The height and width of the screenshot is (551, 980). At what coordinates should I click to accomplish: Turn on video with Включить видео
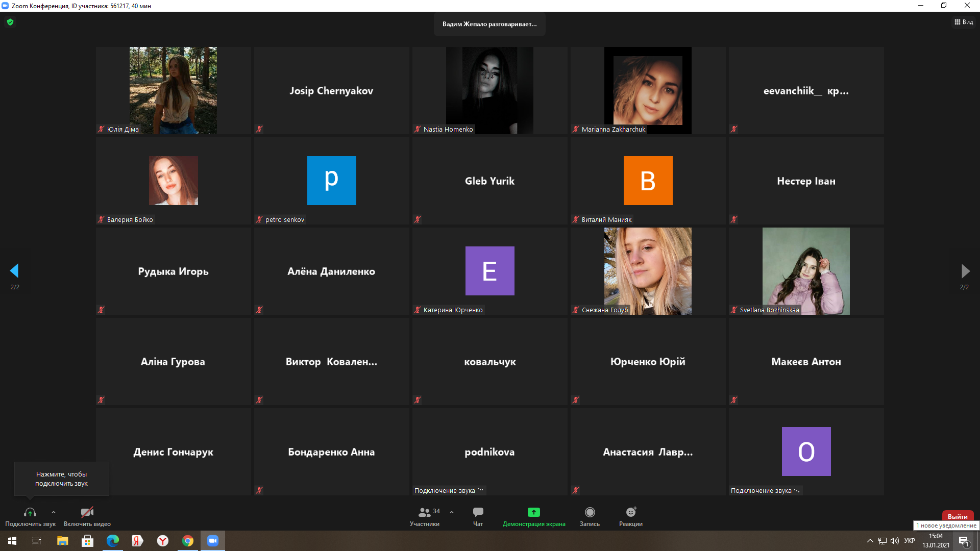click(87, 512)
